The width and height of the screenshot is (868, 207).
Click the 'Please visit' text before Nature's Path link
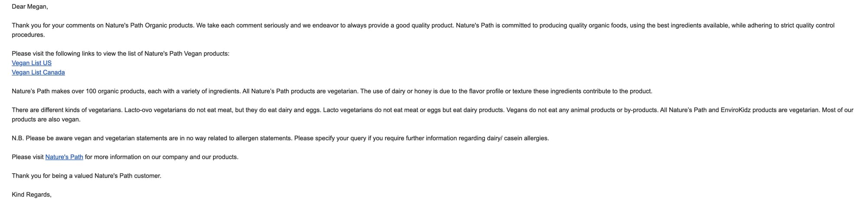coord(28,157)
